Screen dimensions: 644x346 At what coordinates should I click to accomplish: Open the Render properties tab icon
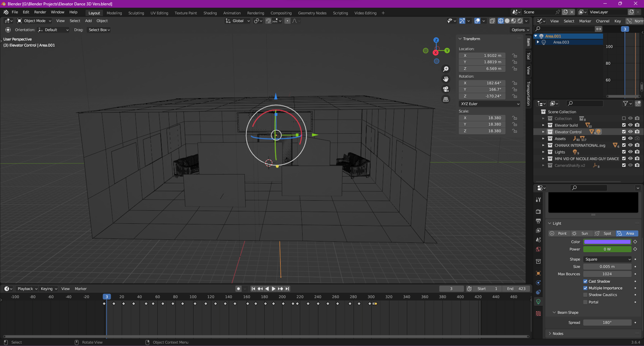coord(538,211)
